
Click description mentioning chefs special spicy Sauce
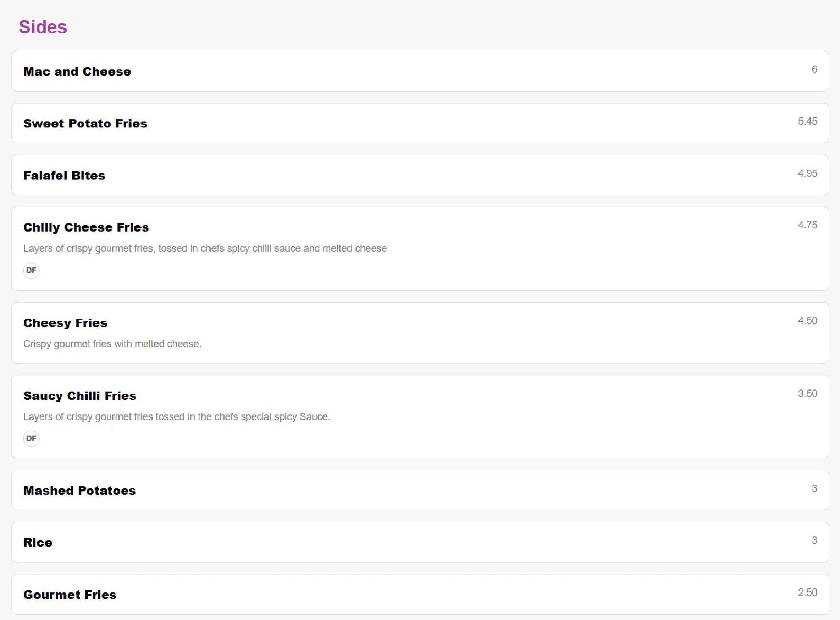(x=176, y=417)
